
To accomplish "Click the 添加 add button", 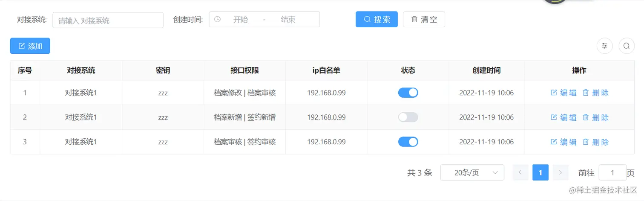I will 30,46.
